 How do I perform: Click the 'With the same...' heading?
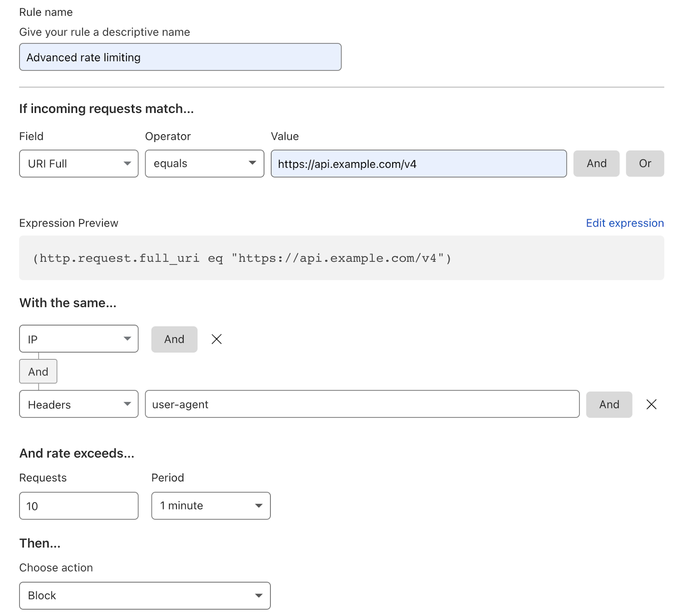68,303
